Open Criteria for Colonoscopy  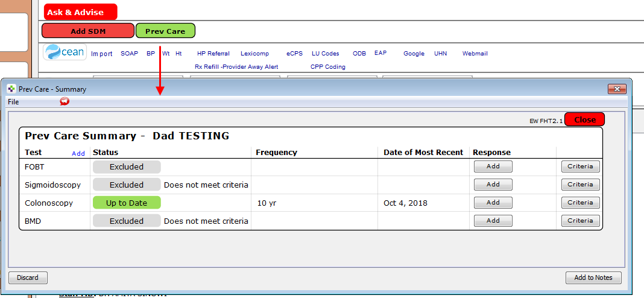click(580, 203)
